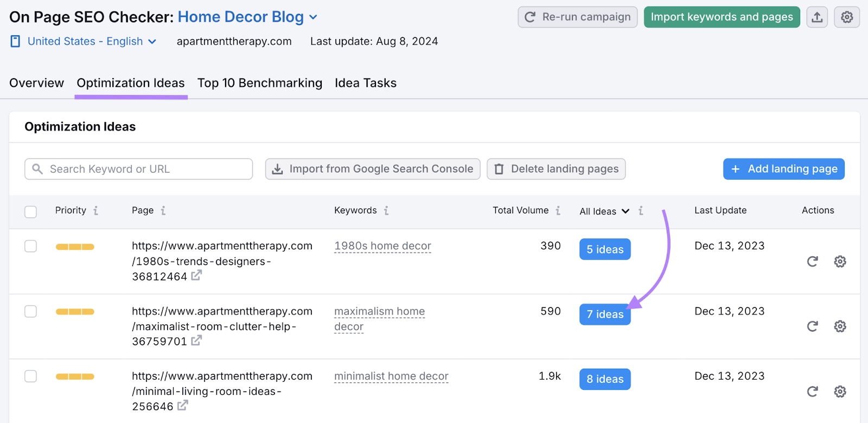This screenshot has width=868, height=423.
Task: Open external link icon for 1980s trends page
Action: [196, 276]
